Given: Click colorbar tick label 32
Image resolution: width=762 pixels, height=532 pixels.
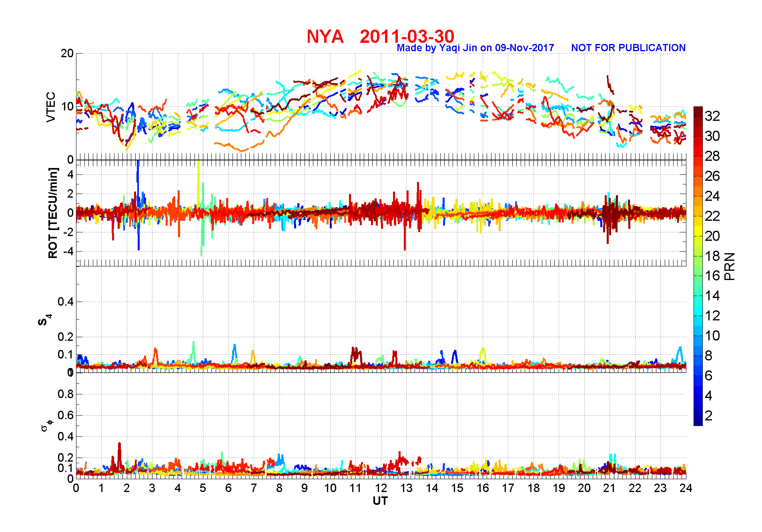Looking at the screenshot, I should click(712, 116).
